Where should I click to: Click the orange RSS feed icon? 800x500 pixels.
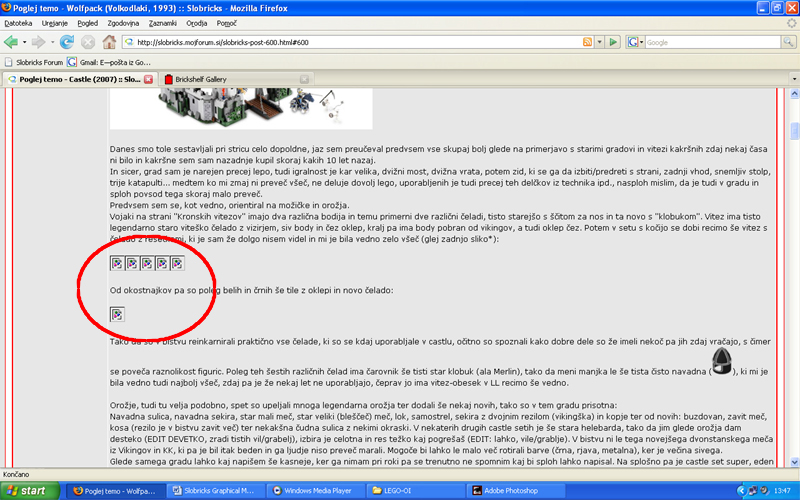click(x=588, y=42)
